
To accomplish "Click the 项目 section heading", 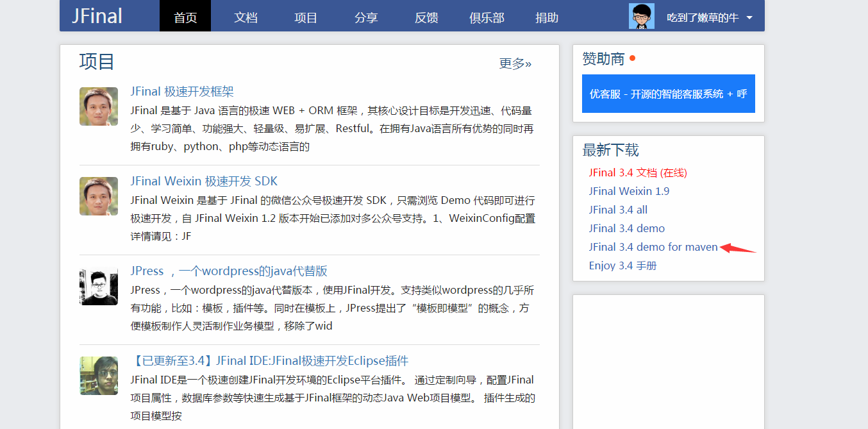I will pyautogui.click(x=97, y=62).
